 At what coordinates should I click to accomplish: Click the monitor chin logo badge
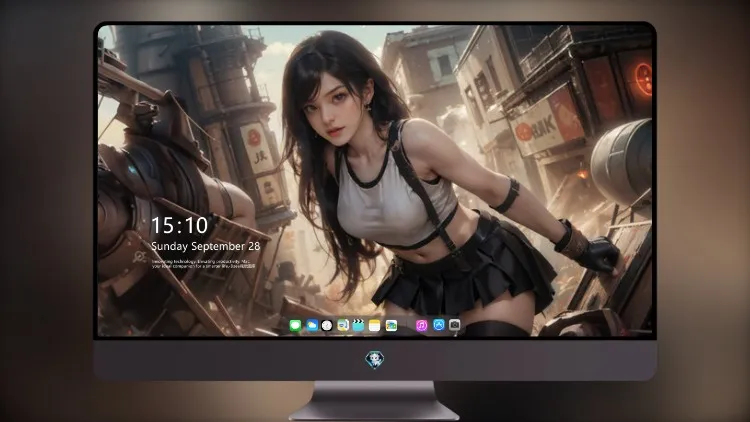[375, 360]
